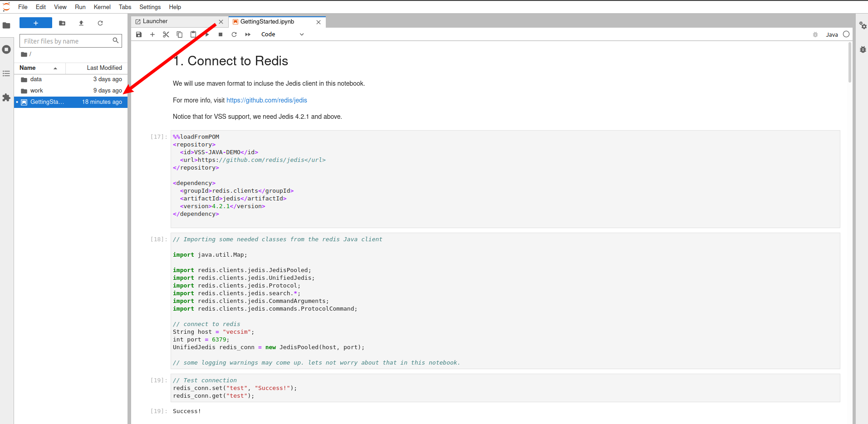Viewport: 868px width, 424px height.
Task: Click the Upload Files icon
Action: pos(81,23)
